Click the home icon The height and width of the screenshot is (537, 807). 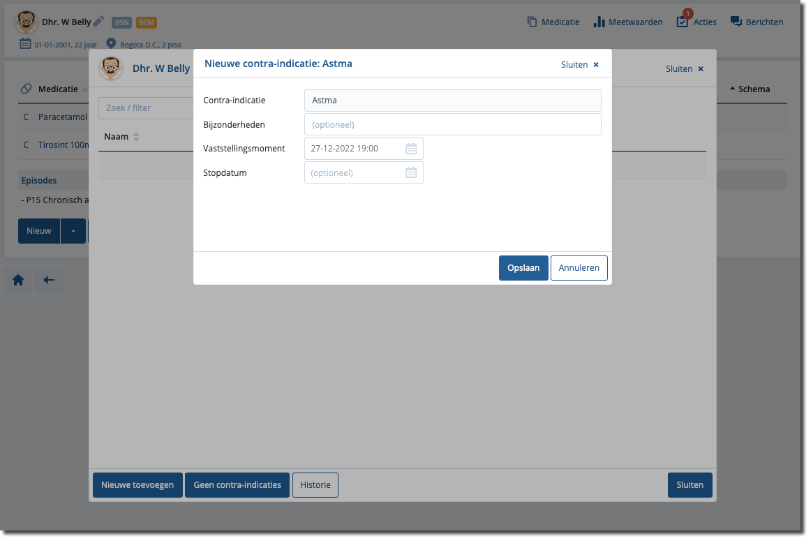pyautogui.click(x=18, y=281)
